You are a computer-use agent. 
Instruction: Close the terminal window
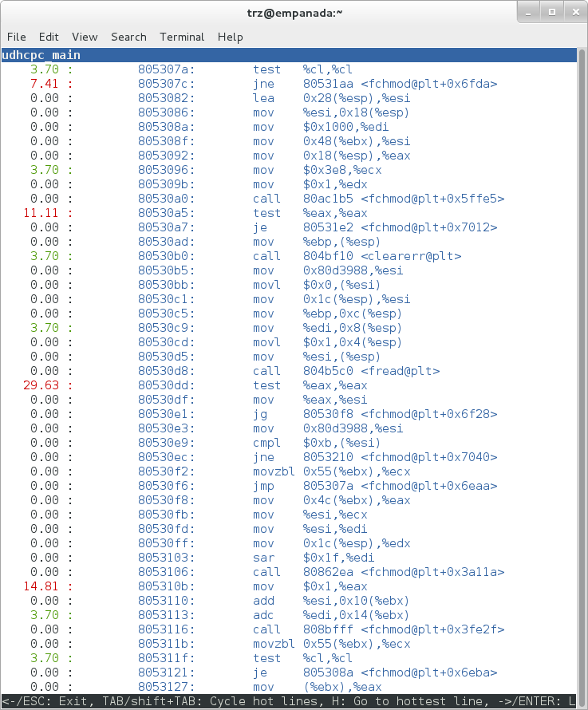[x=573, y=12]
